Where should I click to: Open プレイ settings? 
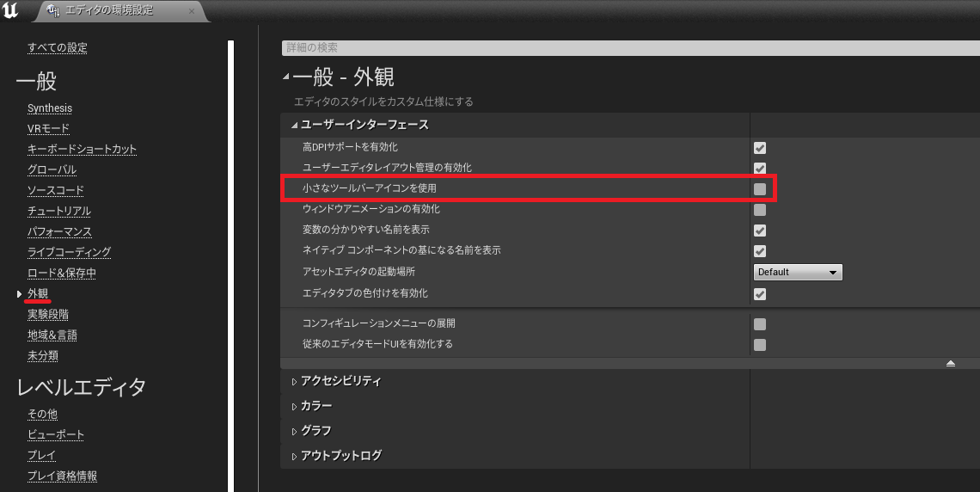42,455
